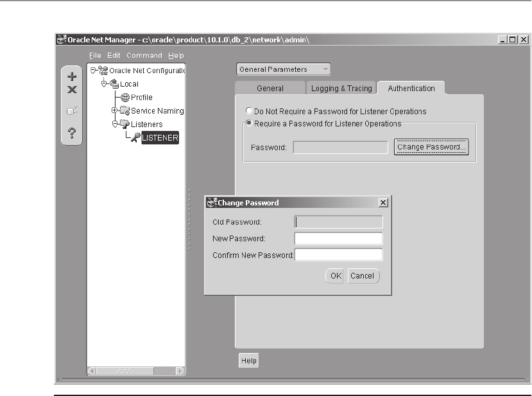The height and width of the screenshot is (396, 532).
Task: Click the Change Password dialog title icon
Action: click(x=212, y=203)
